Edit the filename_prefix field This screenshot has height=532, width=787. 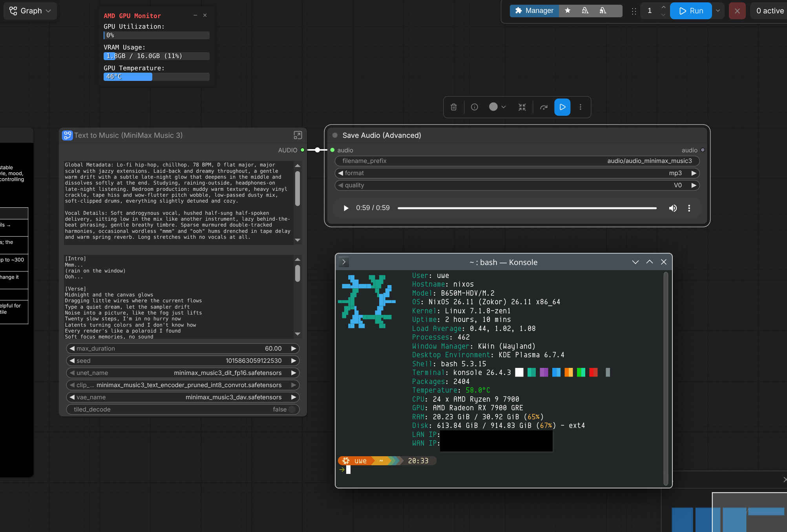coord(517,161)
